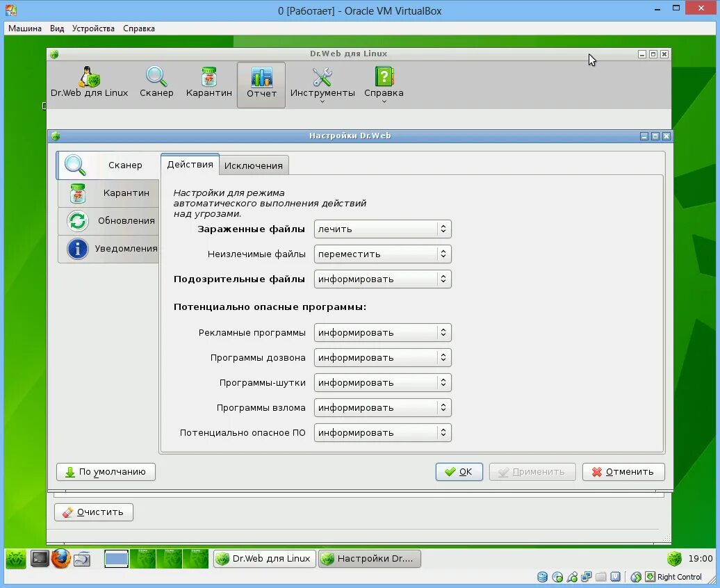Open Программы-шутки action dropdown
The height and width of the screenshot is (588, 720).
(382, 383)
